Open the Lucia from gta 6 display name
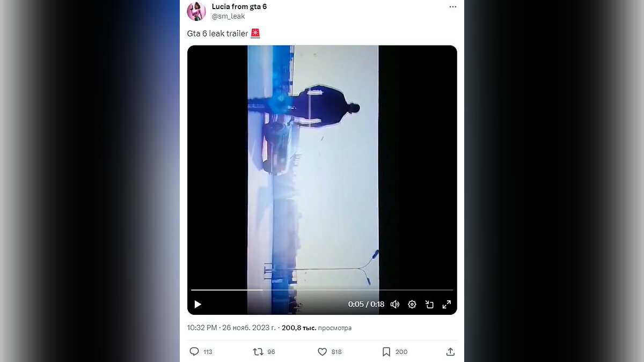 pyautogui.click(x=239, y=6)
